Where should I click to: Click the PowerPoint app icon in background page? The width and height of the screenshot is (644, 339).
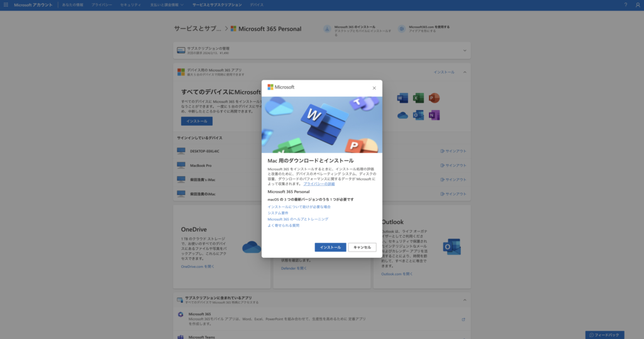[434, 97]
